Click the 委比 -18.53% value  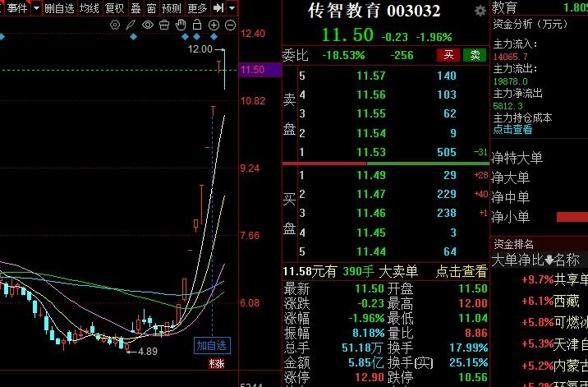[343, 56]
